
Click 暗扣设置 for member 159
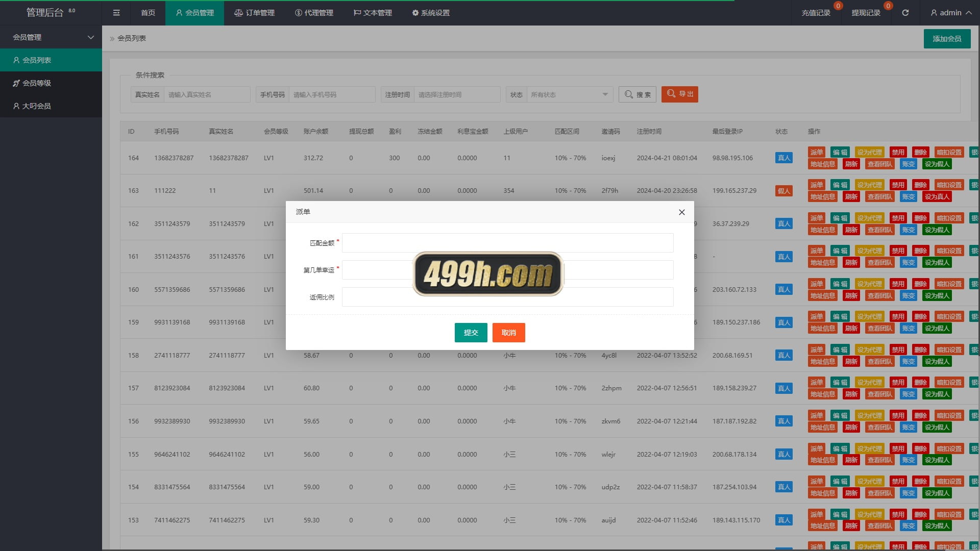949,316
